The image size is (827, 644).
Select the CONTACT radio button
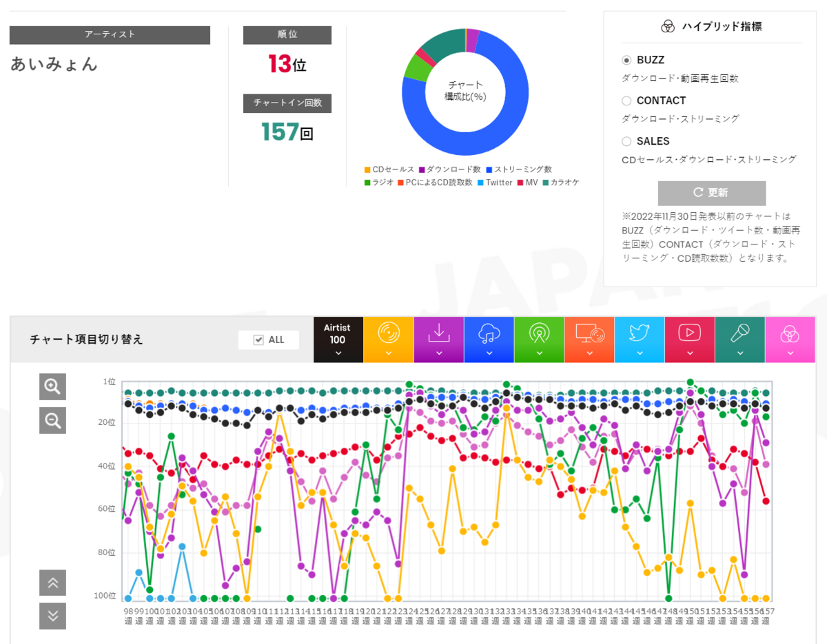626,101
